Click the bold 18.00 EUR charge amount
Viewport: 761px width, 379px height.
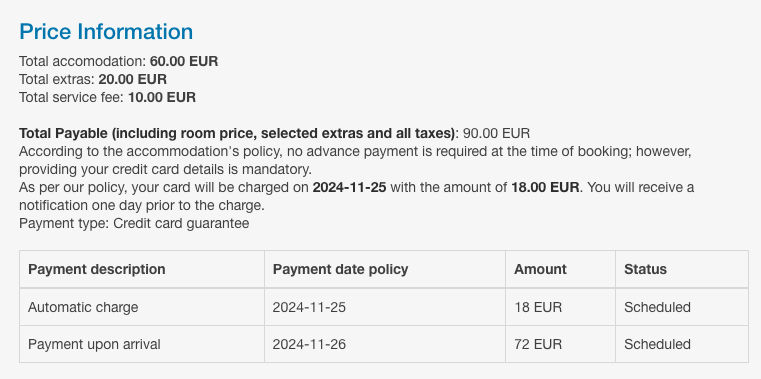[x=545, y=187]
